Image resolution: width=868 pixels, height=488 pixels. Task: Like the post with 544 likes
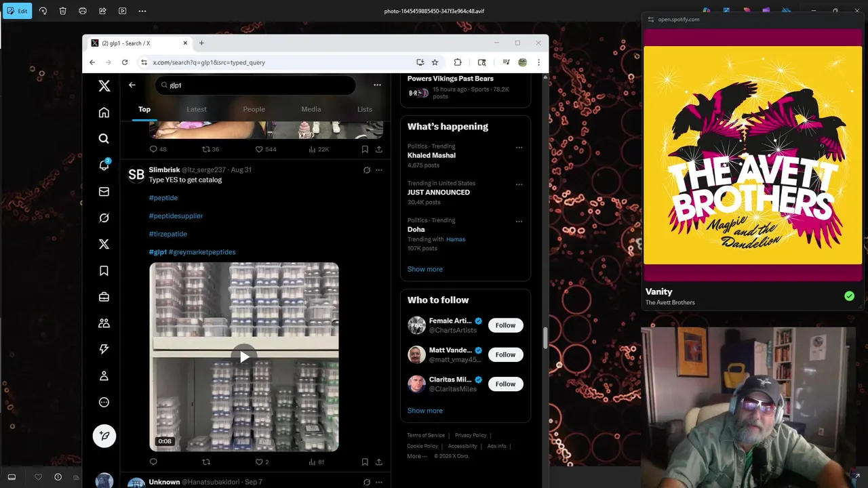point(265,149)
